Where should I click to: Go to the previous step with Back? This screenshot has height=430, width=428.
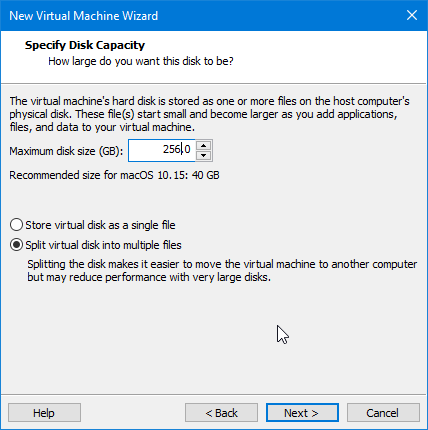pyautogui.click(x=221, y=413)
